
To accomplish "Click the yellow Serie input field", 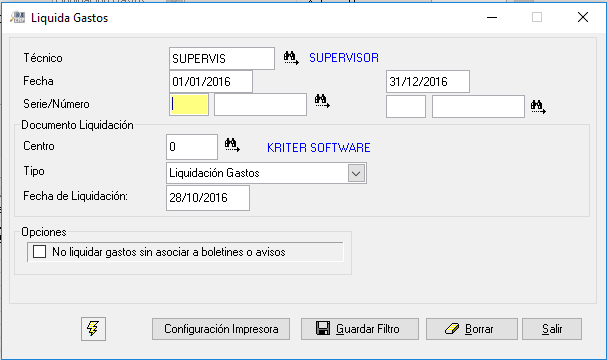I will click(189, 105).
